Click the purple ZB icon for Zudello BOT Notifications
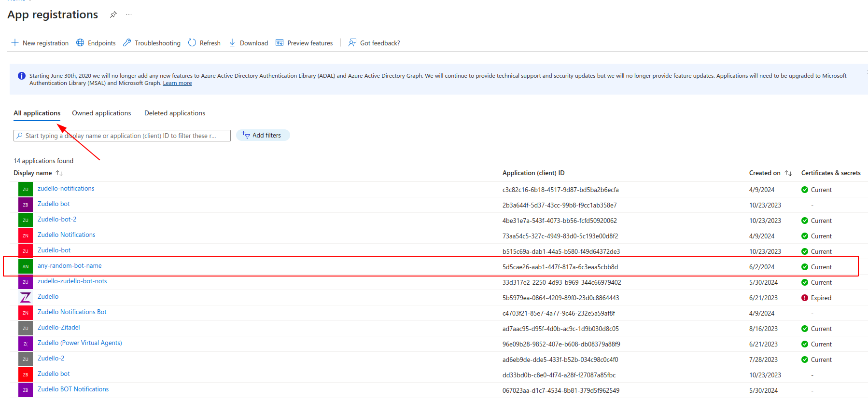Screen dimensions: 868x415 [26, 390]
